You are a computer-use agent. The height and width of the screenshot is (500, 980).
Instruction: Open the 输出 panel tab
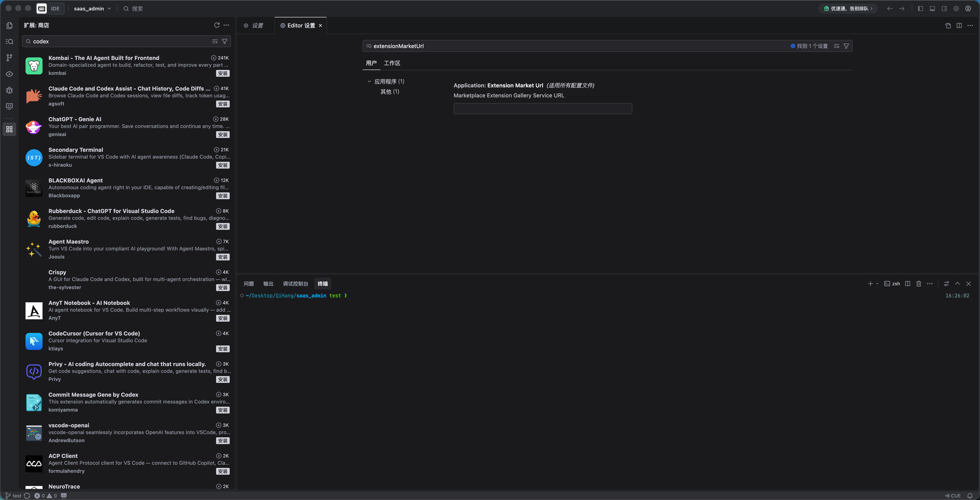point(268,284)
